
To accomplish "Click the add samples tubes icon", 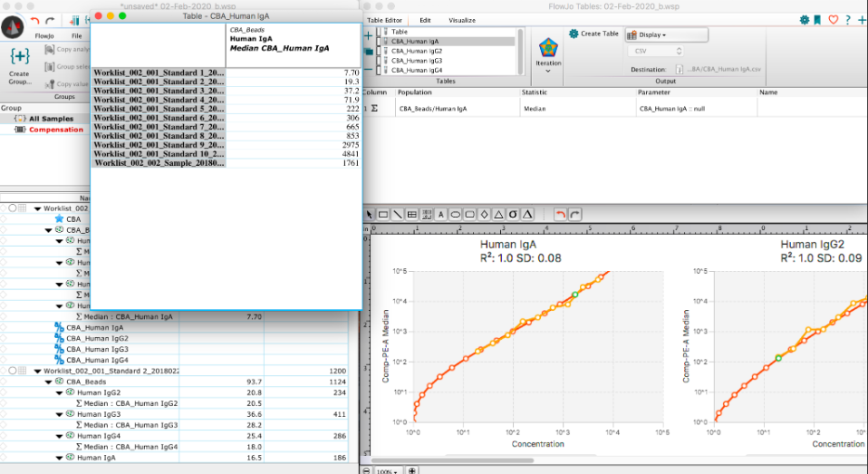I will point(74,21).
